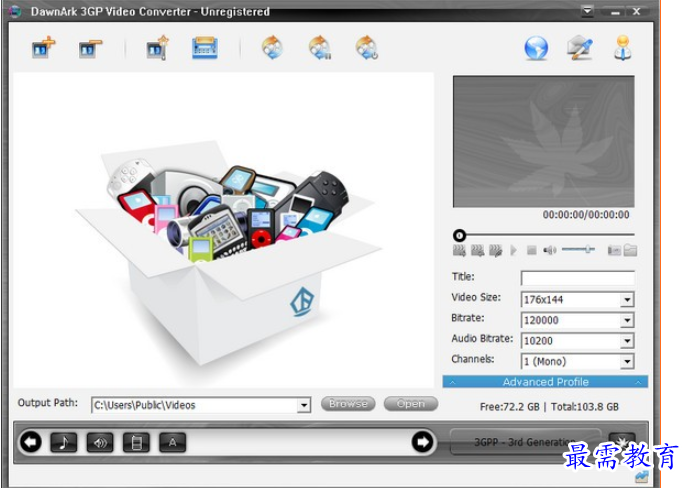Open the video effect wand tool
This screenshot has width=687, height=488.
(158, 47)
